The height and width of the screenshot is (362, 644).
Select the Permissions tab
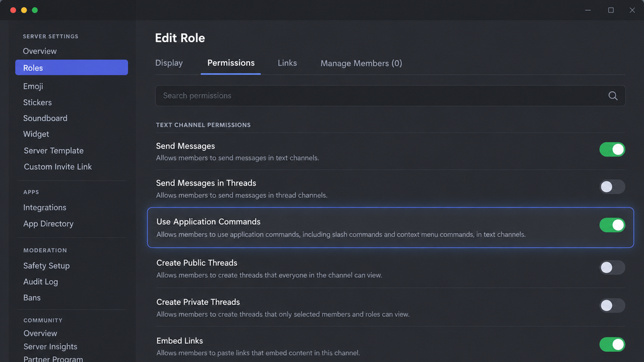231,63
